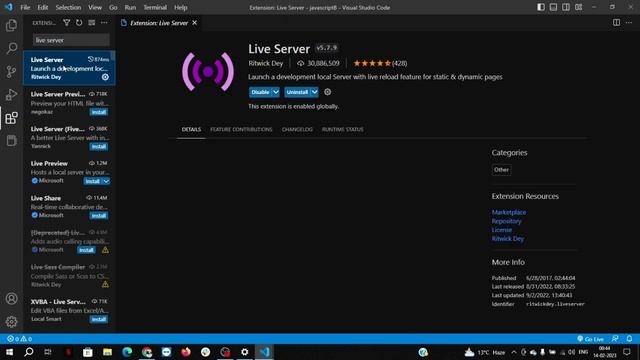
Task: Open extensions views more actions menu
Action: 104,23
